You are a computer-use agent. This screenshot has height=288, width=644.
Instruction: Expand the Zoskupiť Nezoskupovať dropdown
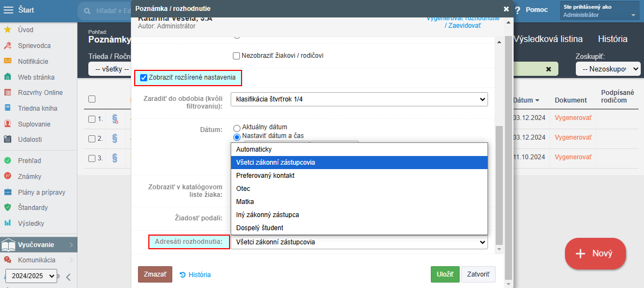point(607,69)
